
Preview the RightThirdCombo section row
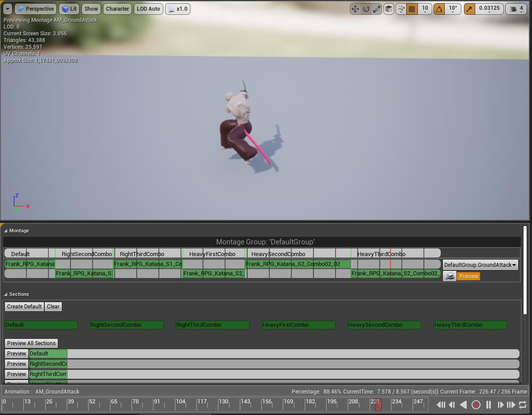pyautogui.click(x=16, y=374)
